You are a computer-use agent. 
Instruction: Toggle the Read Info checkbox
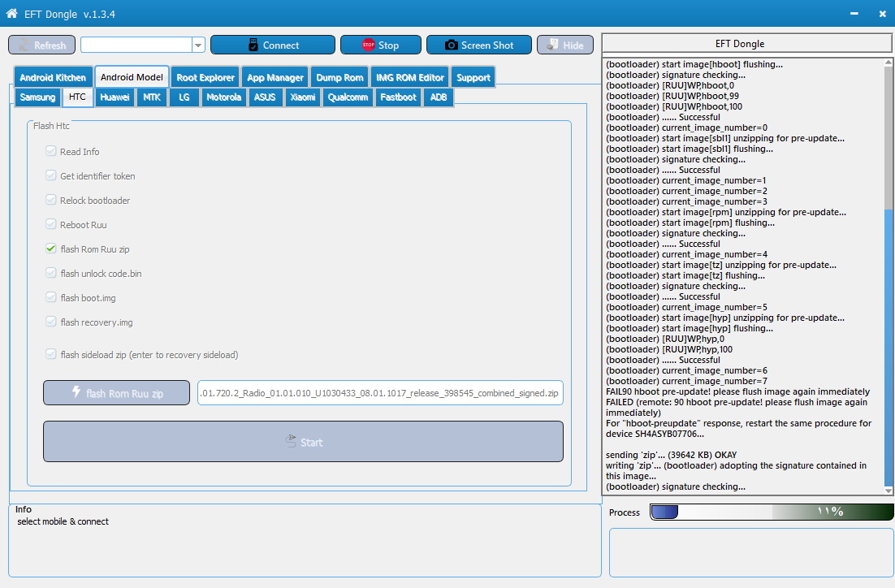click(x=51, y=151)
